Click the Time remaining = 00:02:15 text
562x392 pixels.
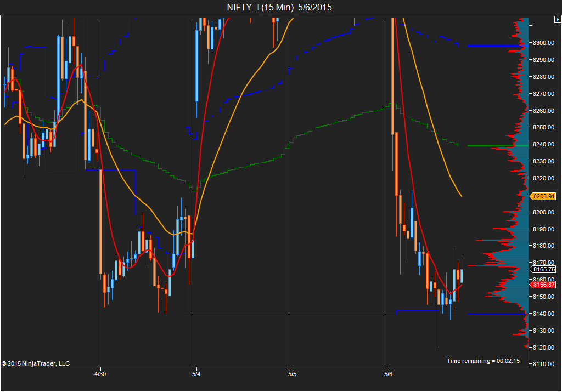pyautogui.click(x=483, y=361)
